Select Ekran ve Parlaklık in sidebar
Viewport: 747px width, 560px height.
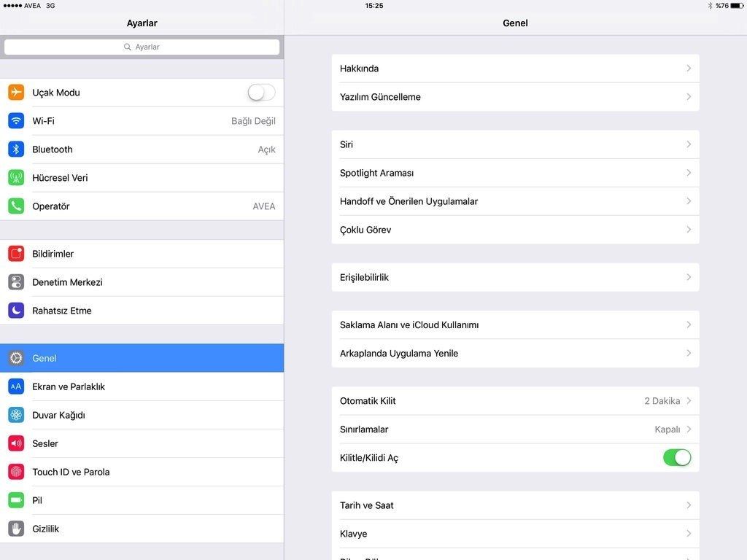69,386
